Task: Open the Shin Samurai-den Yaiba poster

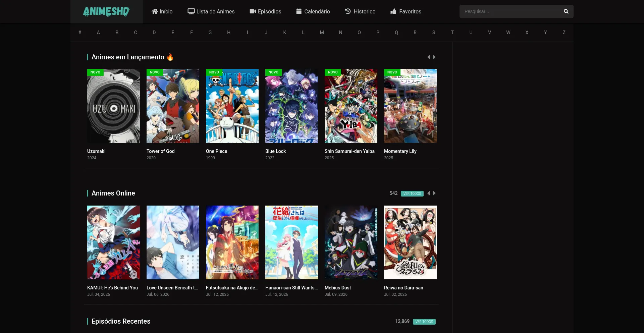Action: (351, 106)
